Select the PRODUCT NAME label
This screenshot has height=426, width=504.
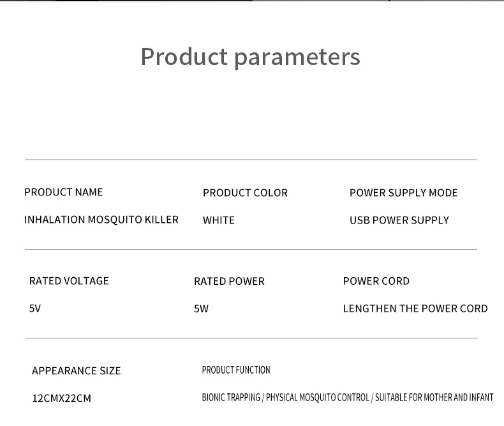tap(63, 192)
